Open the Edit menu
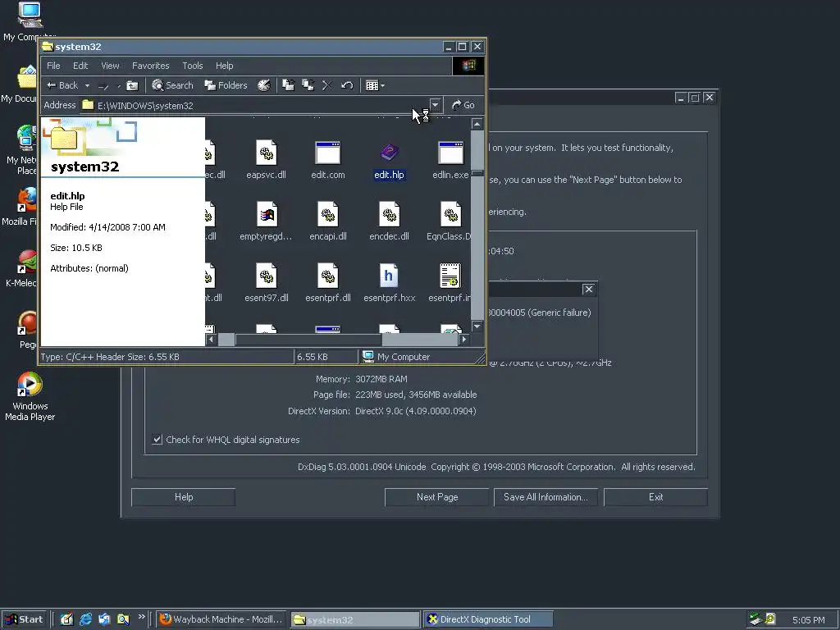The height and width of the screenshot is (630, 840). coord(80,66)
